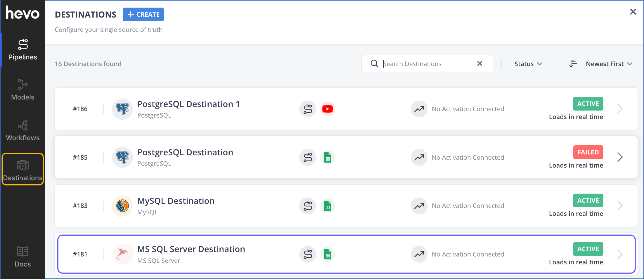Viewport: 644px width, 279px height.
Task: Click the FAILED status badge on destination #185
Action: click(588, 152)
